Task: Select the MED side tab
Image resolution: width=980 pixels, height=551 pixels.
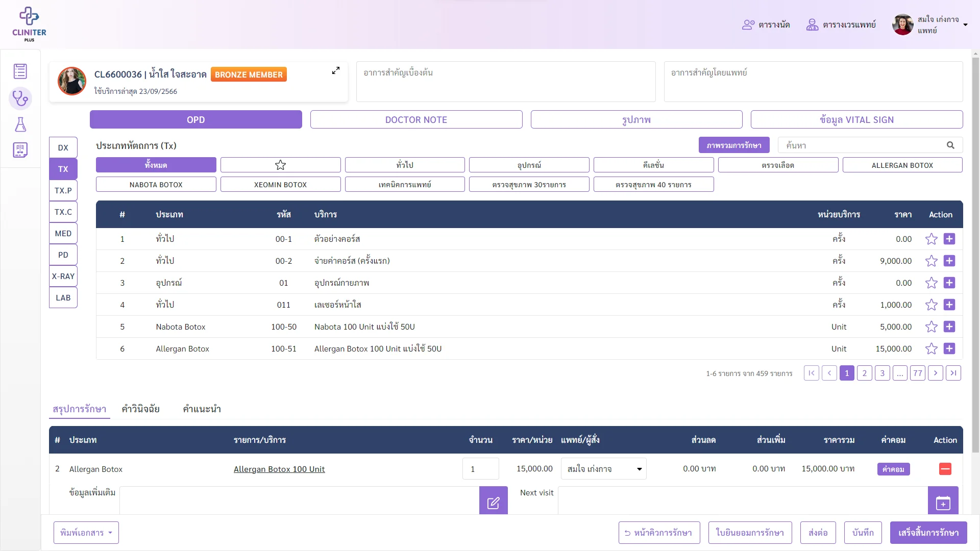Action: (63, 233)
